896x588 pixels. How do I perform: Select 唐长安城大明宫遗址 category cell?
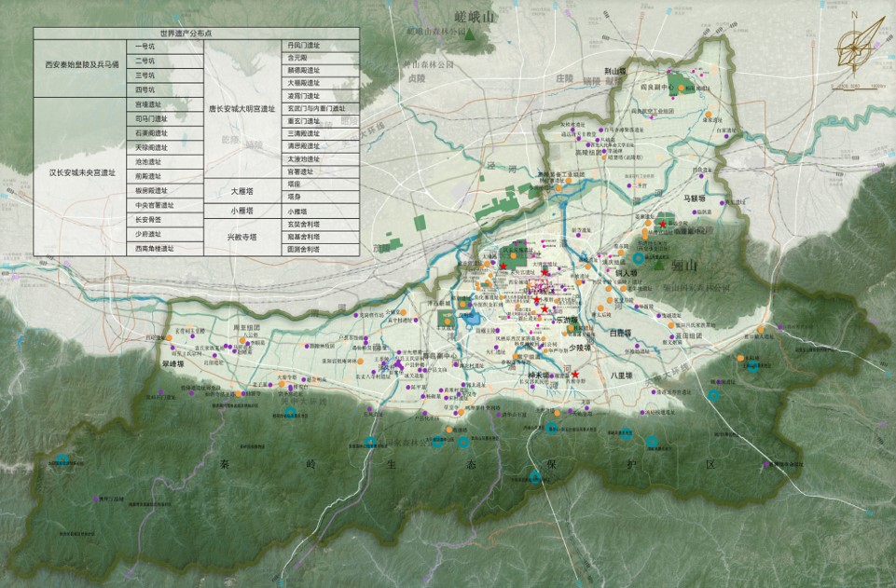(x=241, y=109)
